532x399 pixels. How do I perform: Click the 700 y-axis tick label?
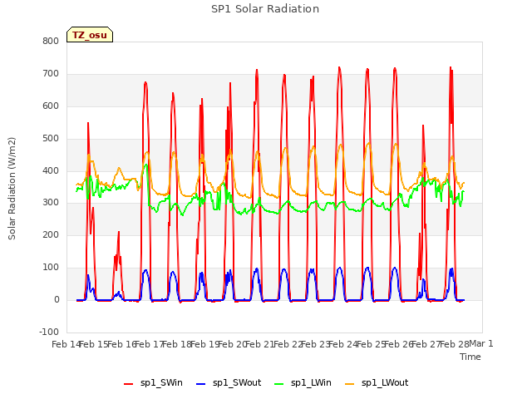51,73
